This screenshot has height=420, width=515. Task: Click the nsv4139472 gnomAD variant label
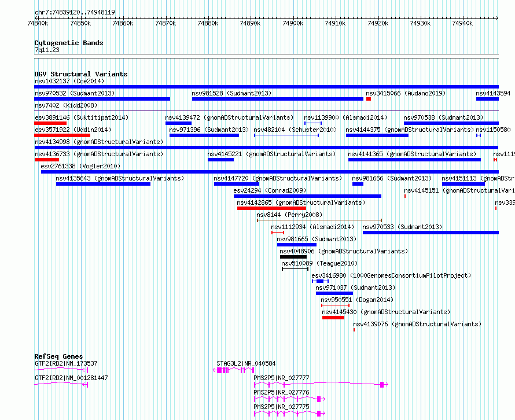click(x=229, y=117)
